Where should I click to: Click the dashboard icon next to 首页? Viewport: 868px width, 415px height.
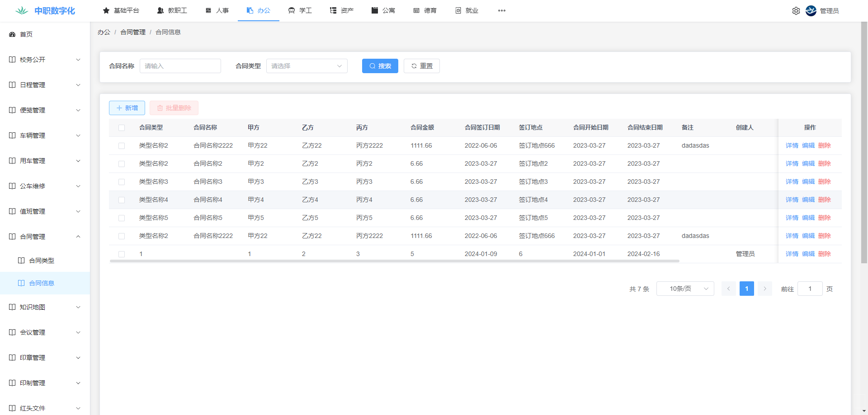[12, 34]
